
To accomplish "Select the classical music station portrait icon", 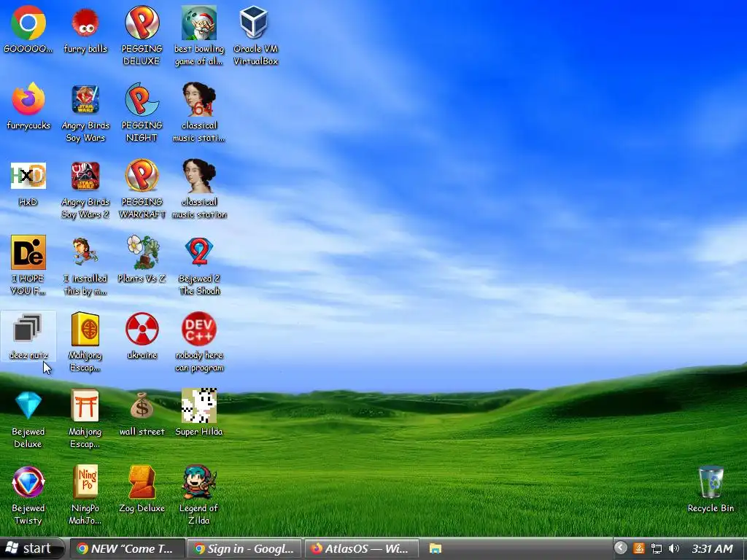I will 198,176.
